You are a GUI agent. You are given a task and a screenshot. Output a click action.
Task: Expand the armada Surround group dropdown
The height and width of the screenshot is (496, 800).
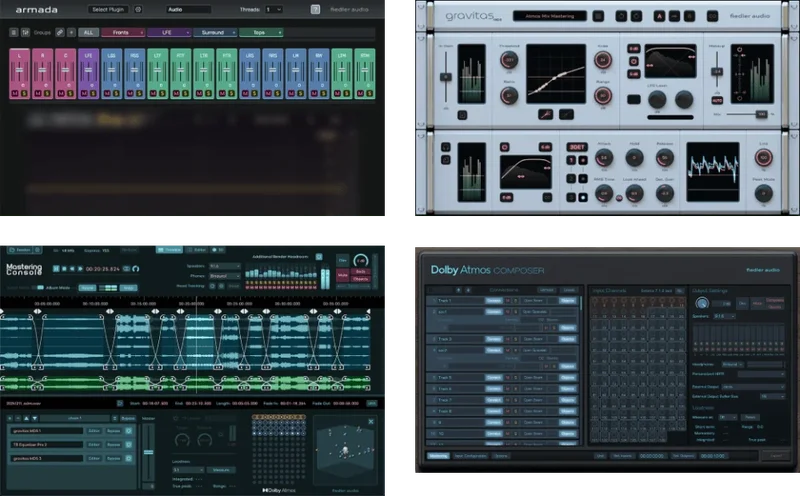(x=234, y=32)
